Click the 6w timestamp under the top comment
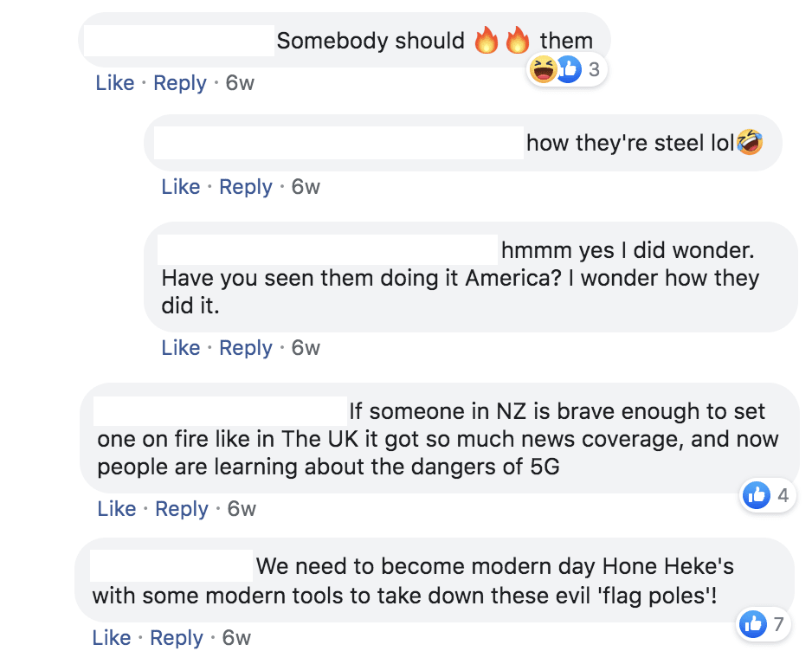The width and height of the screenshot is (812, 664). pos(240,83)
